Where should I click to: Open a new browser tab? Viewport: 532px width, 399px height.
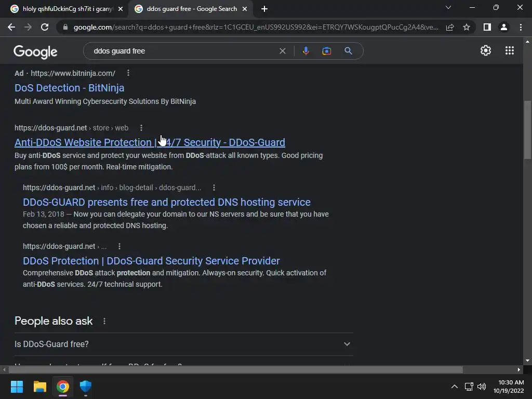pos(264,9)
